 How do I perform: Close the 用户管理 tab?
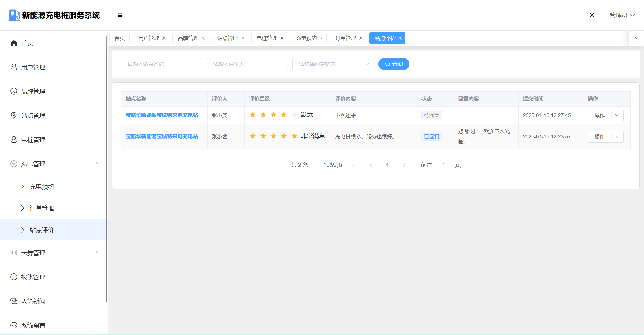tap(164, 38)
